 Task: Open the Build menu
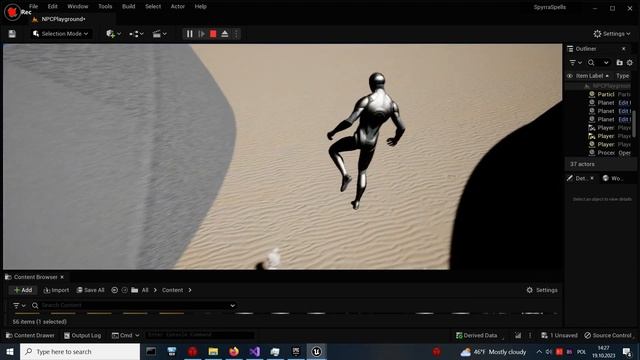point(129,7)
